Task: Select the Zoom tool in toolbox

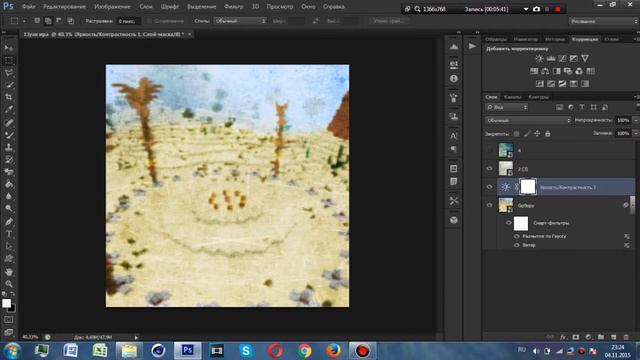Action: pyautogui.click(x=9, y=284)
